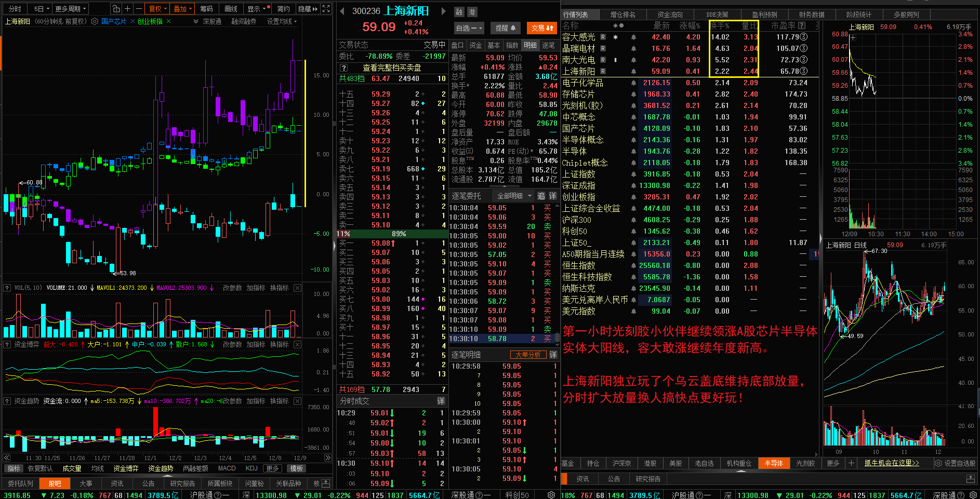Open the 股吧 tab
This screenshot has height=499, width=980.
click(55, 483)
